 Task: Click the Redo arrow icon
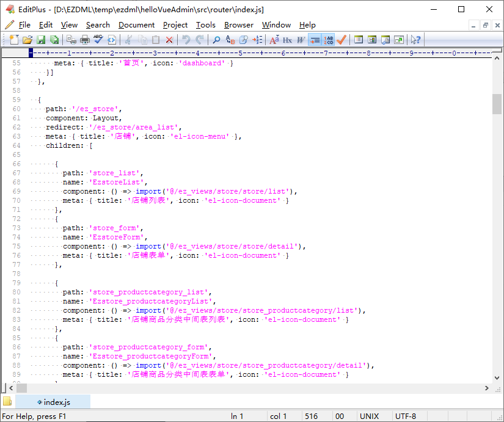[199, 39]
